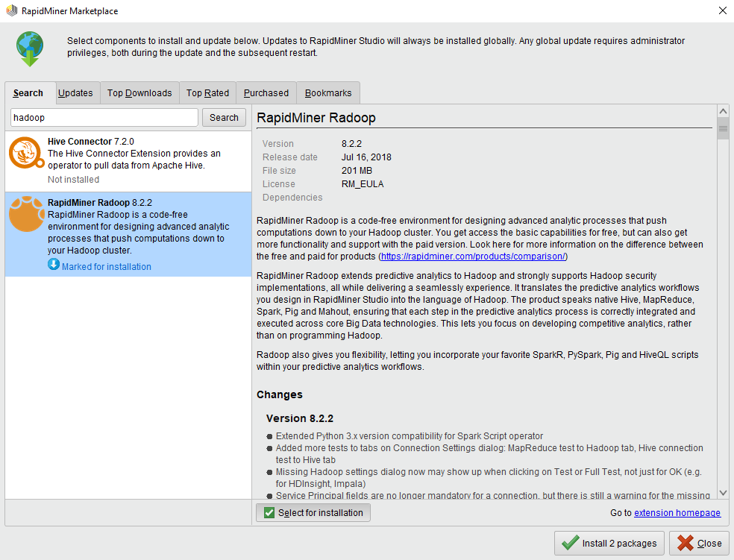Switch to the Updates tab

click(75, 92)
